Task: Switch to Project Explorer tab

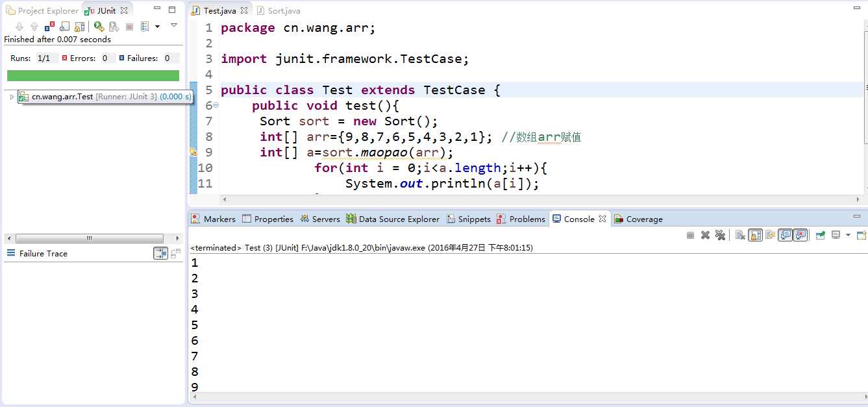Action: coord(42,10)
